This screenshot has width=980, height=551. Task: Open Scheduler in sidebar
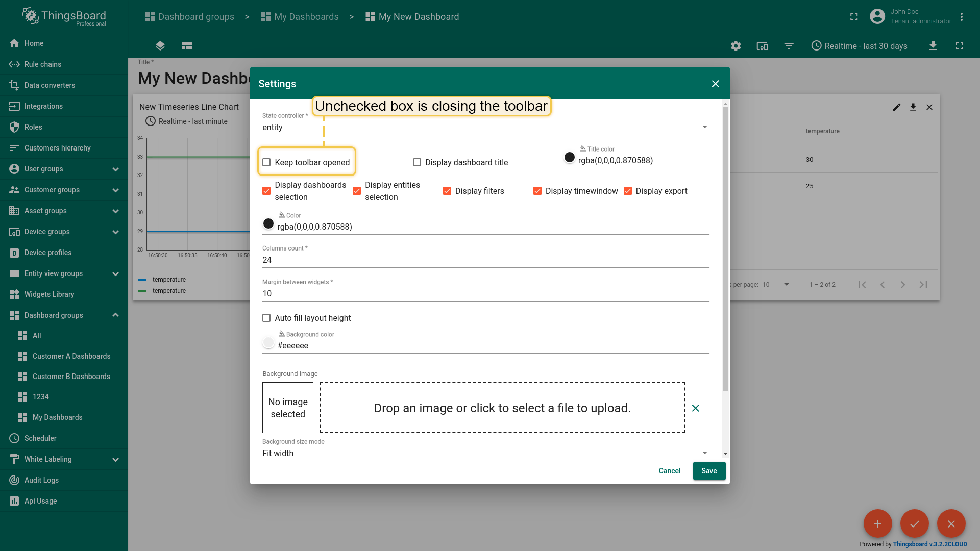tap(64, 438)
